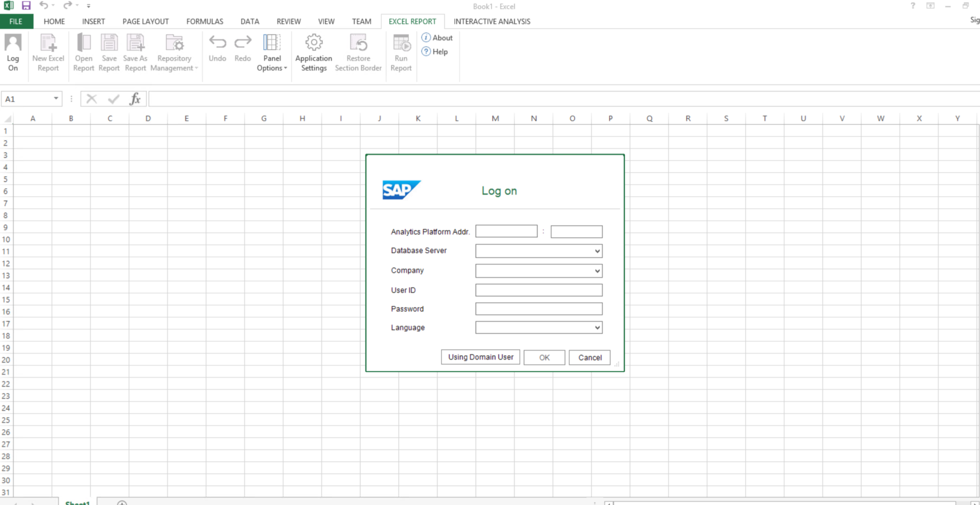Open the Database Server dropdown

597,251
